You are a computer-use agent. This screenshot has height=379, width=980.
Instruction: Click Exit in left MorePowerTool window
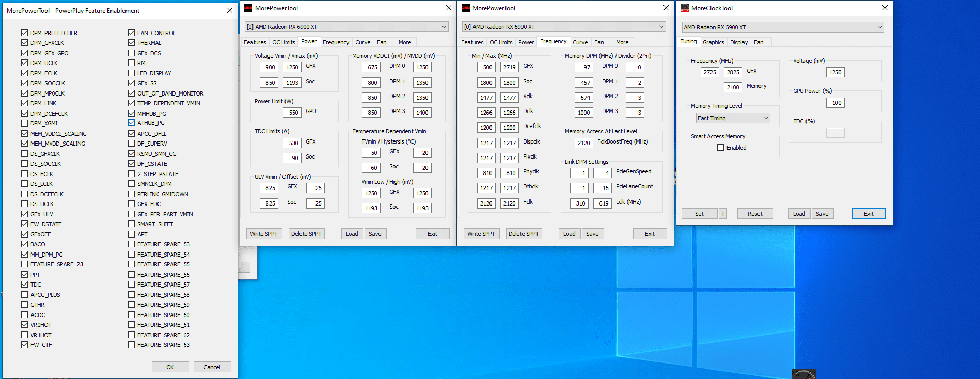(432, 234)
